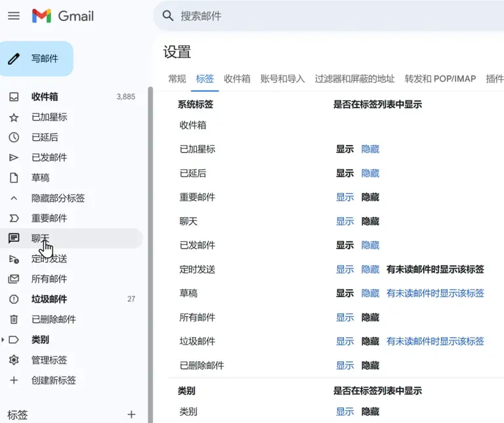Click the gear icon for 管理标签

coord(14,360)
